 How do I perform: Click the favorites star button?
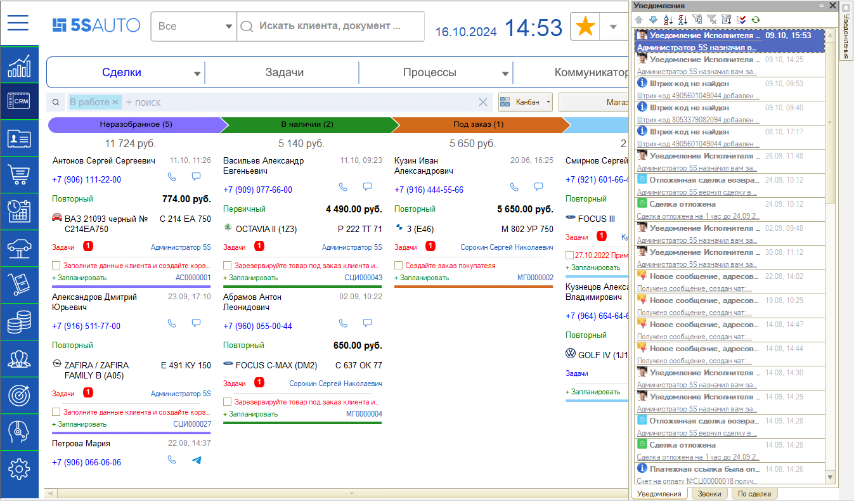[586, 27]
